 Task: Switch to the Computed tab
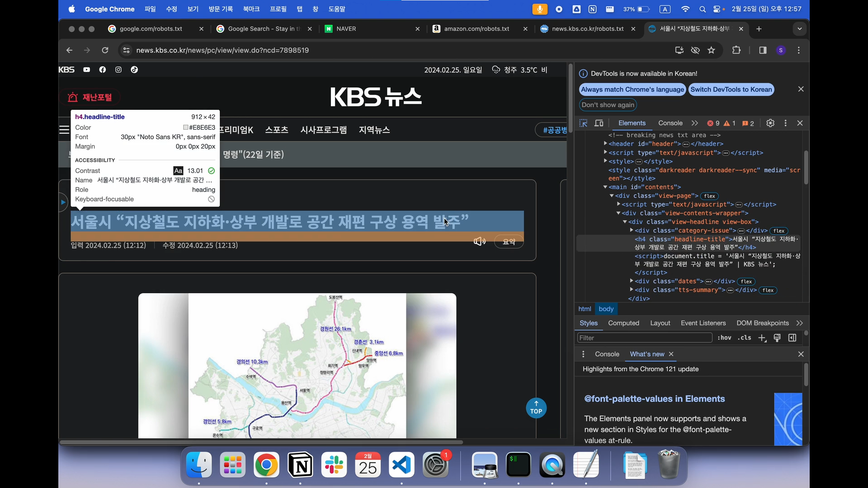(x=623, y=323)
